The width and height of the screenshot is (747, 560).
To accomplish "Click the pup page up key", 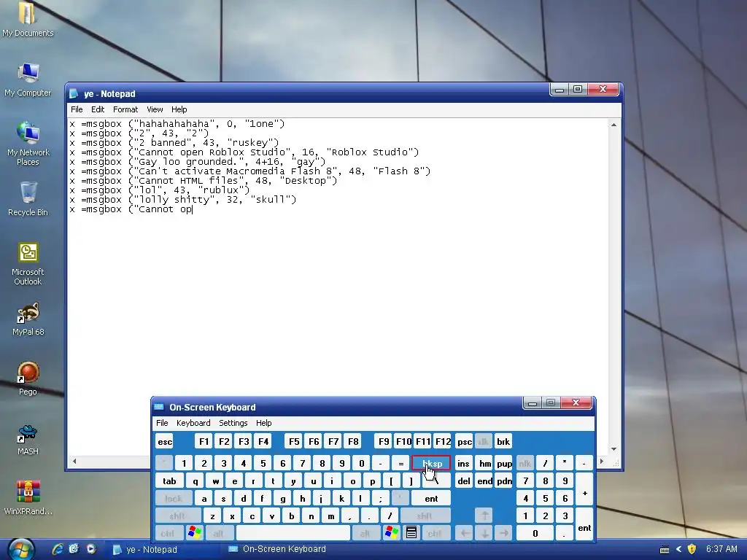I will [503, 463].
